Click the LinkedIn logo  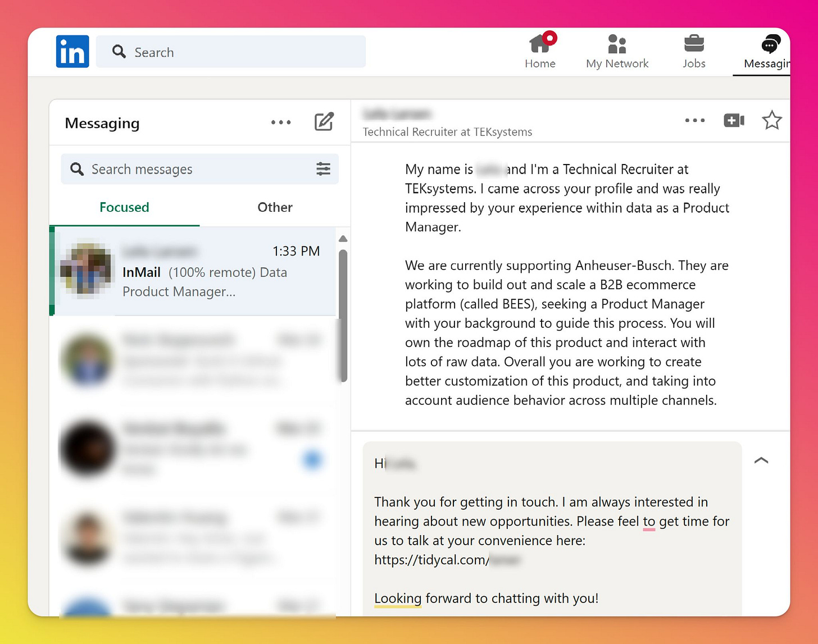click(x=72, y=52)
